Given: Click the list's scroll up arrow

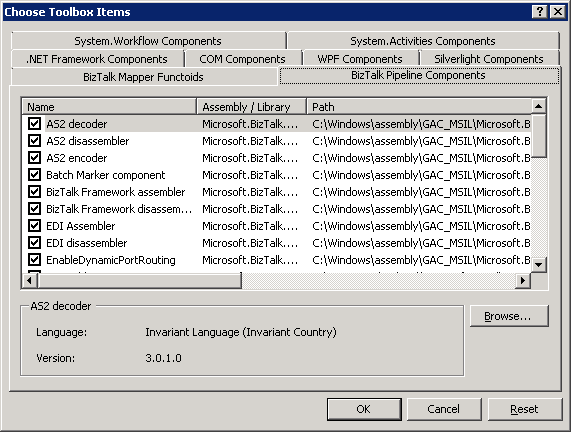Looking at the screenshot, I should [x=539, y=106].
